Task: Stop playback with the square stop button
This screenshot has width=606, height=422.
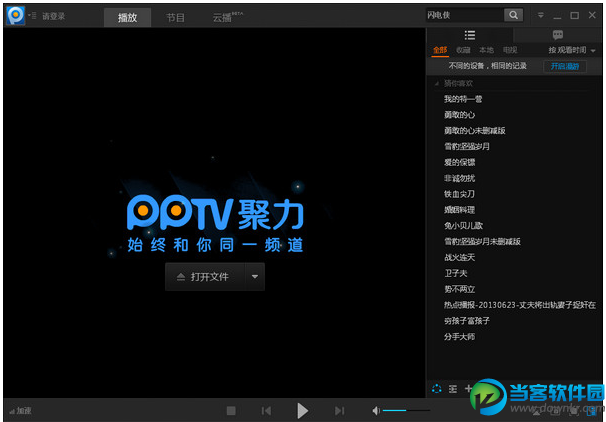Action: 231,410
